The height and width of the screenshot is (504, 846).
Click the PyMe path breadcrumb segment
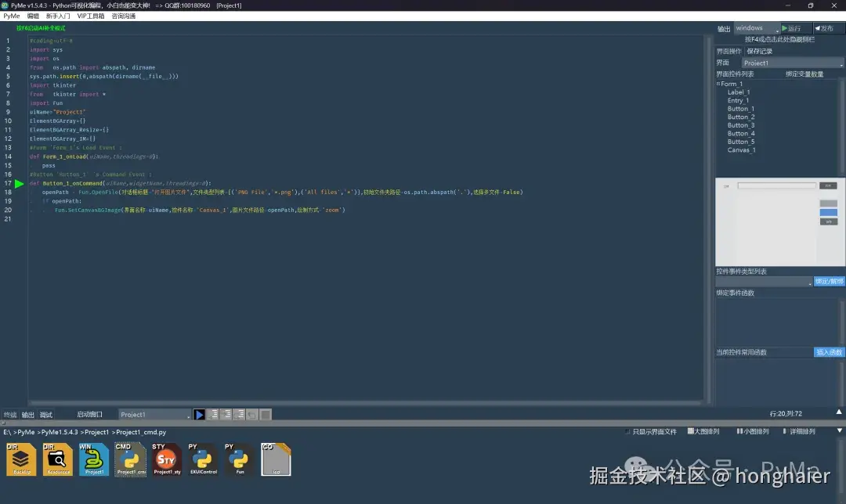[26, 432]
